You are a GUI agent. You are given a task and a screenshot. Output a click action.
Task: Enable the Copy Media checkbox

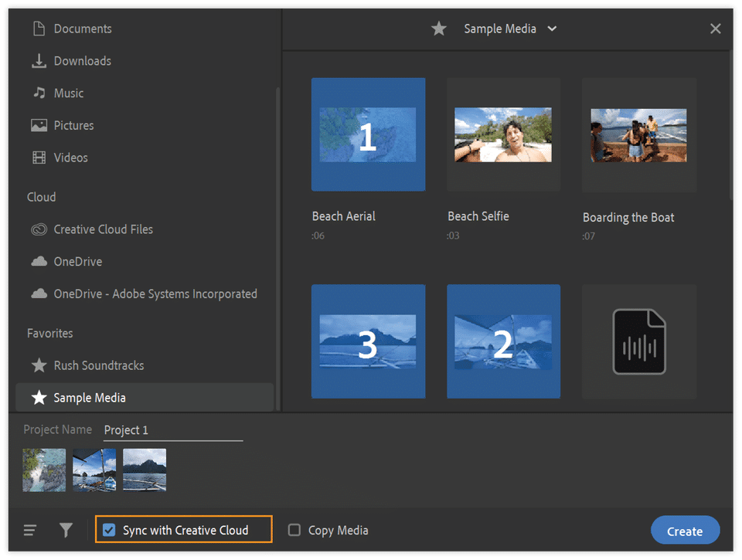coord(294,530)
